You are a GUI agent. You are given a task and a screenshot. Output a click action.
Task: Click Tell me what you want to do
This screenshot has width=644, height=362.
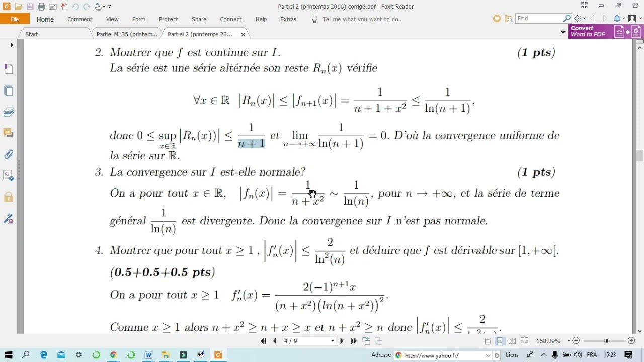362,19
